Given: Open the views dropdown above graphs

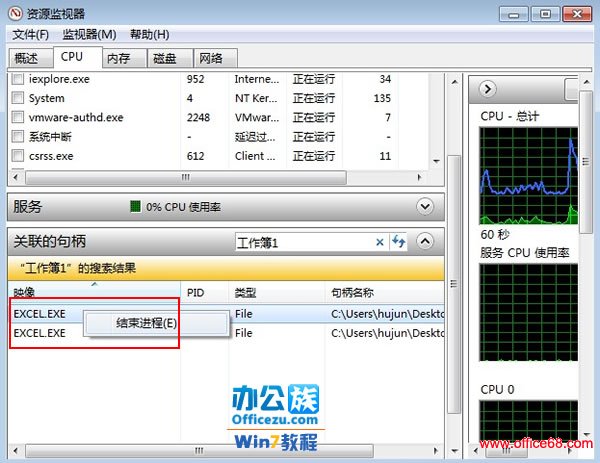Looking at the screenshot, I should pos(571,89).
